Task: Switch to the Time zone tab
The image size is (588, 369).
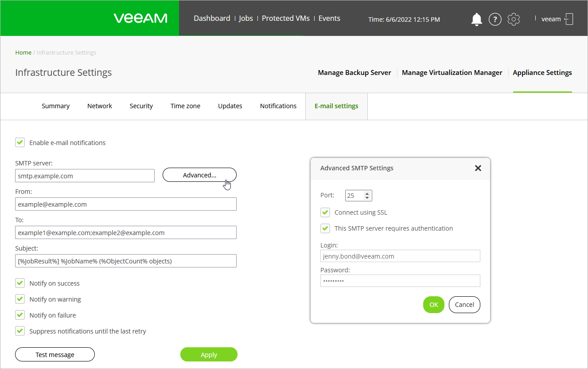Action: [x=185, y=106]
